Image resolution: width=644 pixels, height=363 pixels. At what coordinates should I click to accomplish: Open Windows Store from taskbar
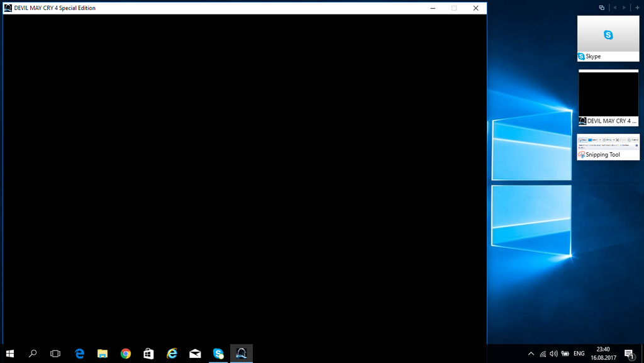click(x=148, y=354)
